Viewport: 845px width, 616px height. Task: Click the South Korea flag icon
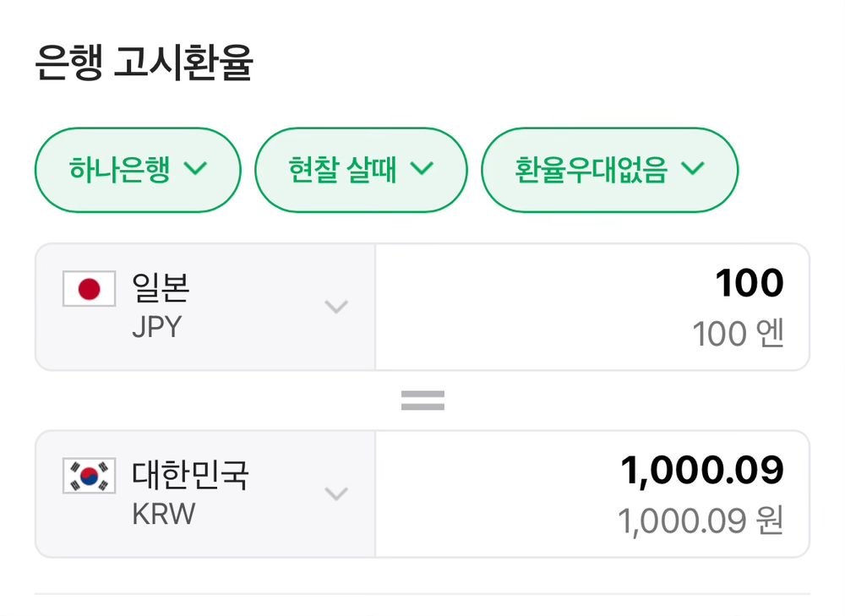pyautogui.click(x=89, y=476)
